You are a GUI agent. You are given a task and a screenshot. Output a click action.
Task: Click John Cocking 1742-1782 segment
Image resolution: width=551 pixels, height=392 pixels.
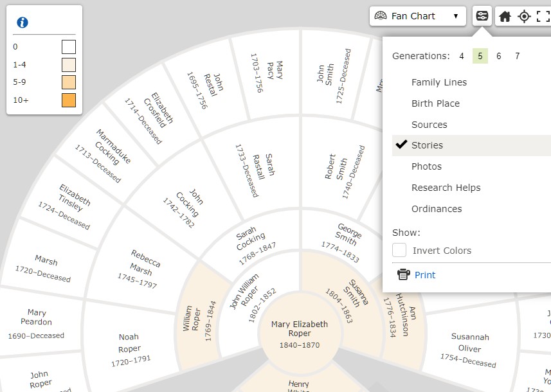pyautogui.click(x=186, y=207)
